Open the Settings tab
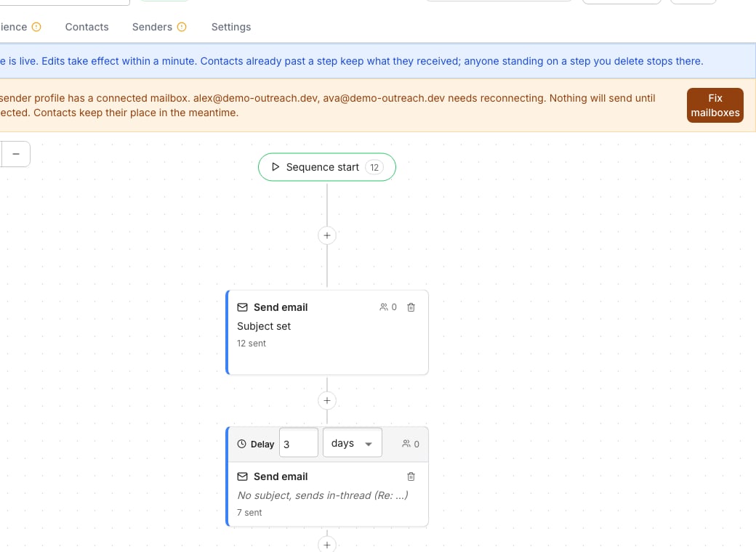This screenshot has height=552, width=756. 231,27
